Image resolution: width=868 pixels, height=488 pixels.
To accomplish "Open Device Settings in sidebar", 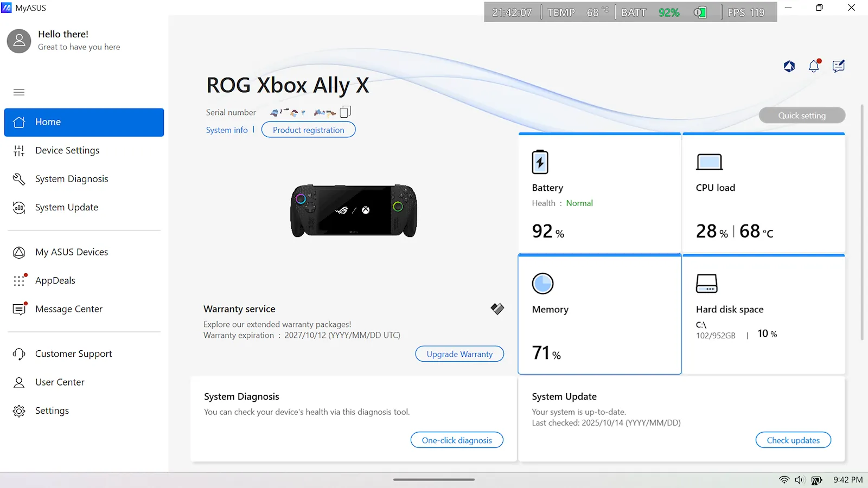I will pos(67,151).
